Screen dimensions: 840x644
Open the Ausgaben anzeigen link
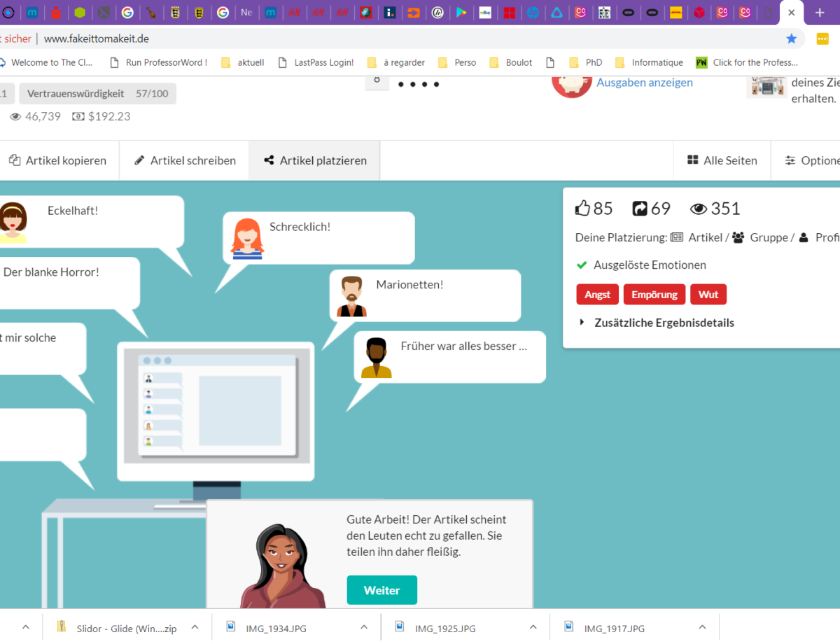coord(644,83)
